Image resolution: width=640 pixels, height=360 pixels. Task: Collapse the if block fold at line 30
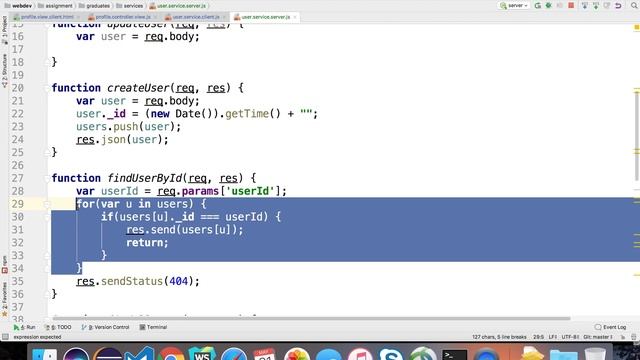tap(47, 217)
